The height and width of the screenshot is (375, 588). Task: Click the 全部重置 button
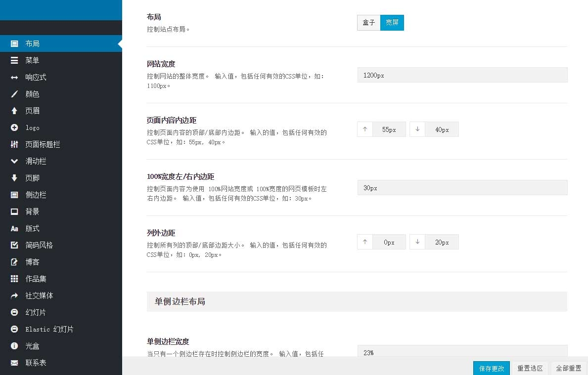[568, 368]
